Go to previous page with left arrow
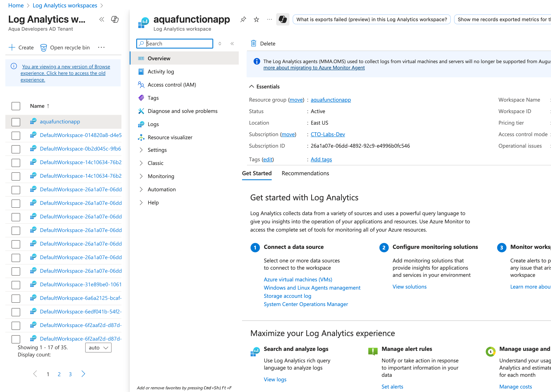Screen dimensions: 551x392 35,374
